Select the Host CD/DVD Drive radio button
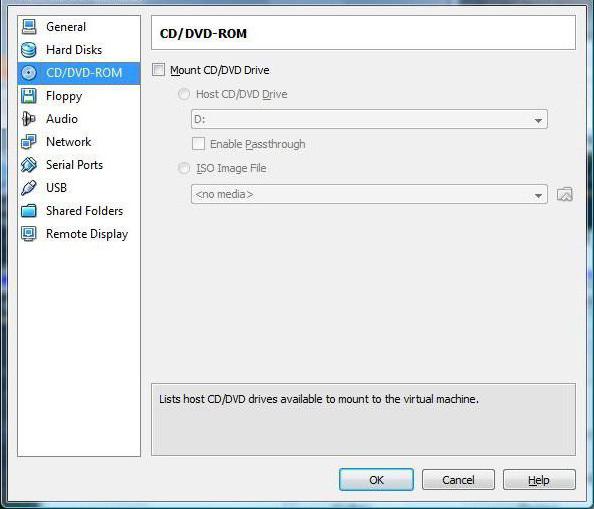 (x=184, y=94)
